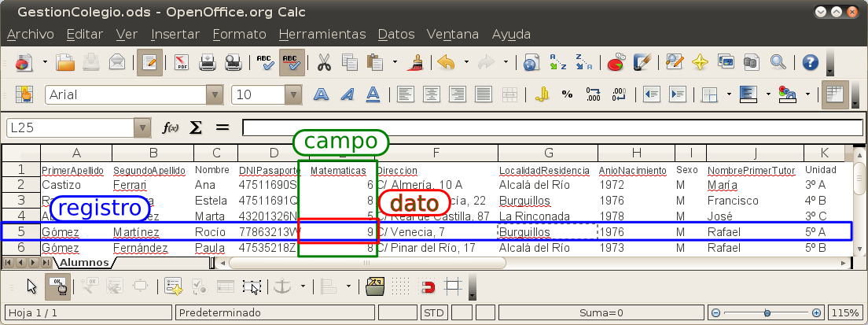Click the Paste clipboard icon
This screenshot has height=325, width=868.
pyautogui.click(x=376, y=63)
